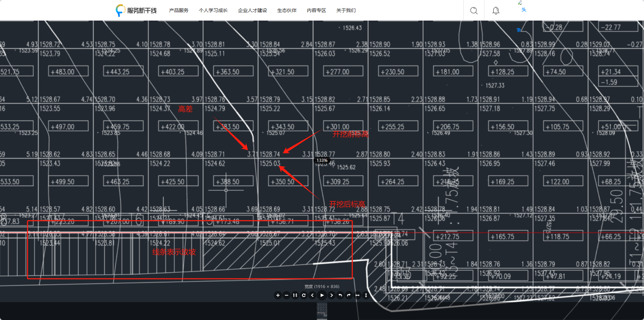
Task: Reset the image view with circular arrow
Action: (x=304, y=295)
